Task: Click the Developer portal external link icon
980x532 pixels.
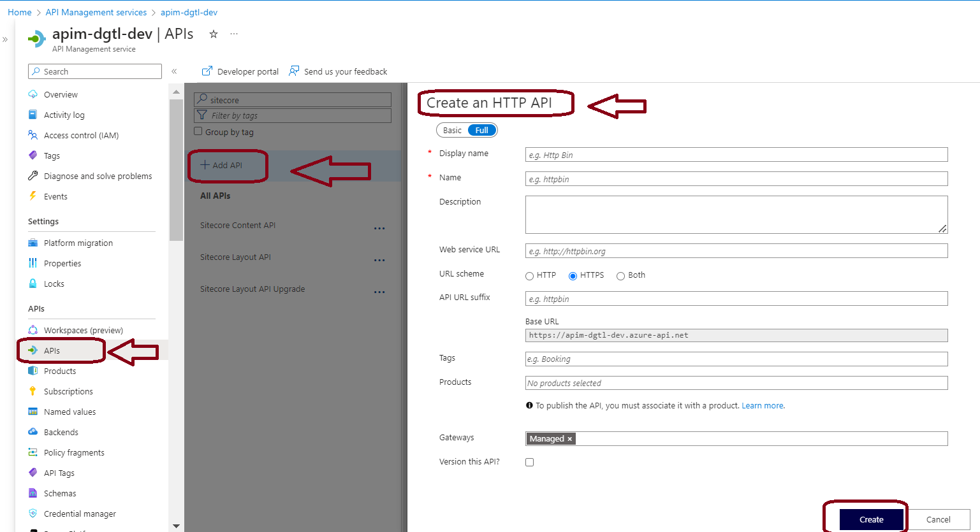Action: [207, 71]
